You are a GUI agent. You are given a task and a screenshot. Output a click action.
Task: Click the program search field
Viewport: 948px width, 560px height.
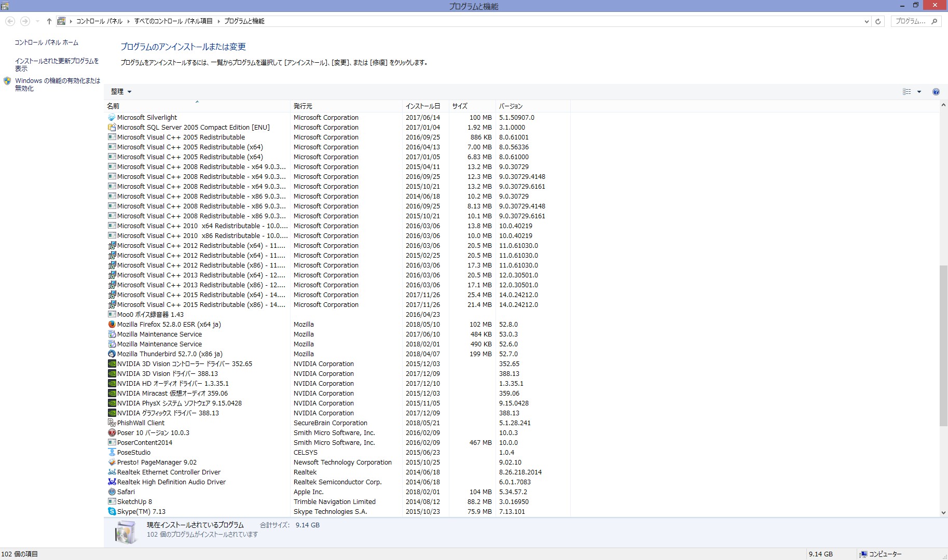[911, 21]
